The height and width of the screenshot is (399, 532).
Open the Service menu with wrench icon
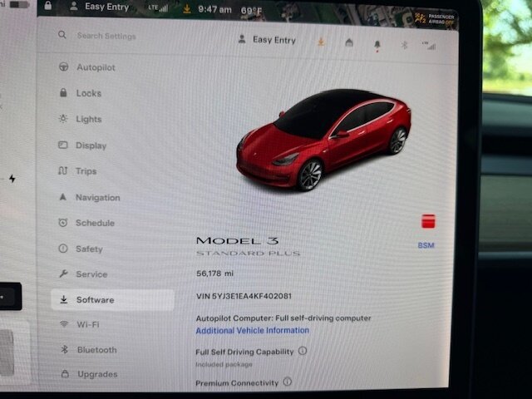pos(91,274)
